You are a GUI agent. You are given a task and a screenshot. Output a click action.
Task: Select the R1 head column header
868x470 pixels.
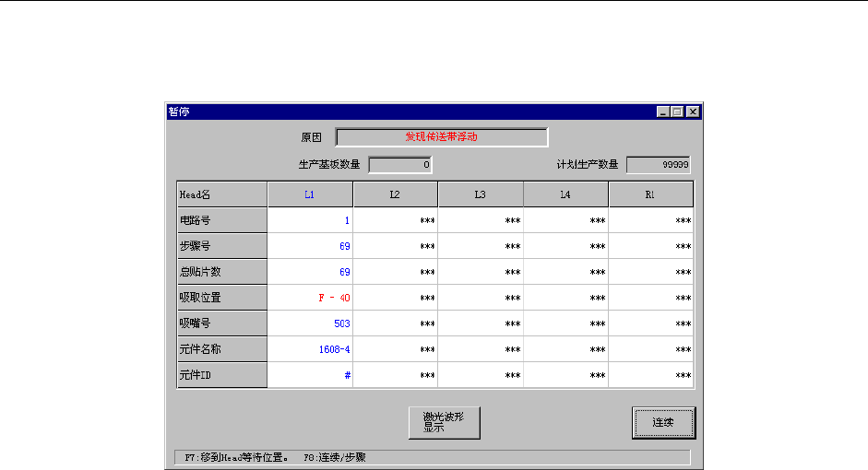[x=651, y=194]
